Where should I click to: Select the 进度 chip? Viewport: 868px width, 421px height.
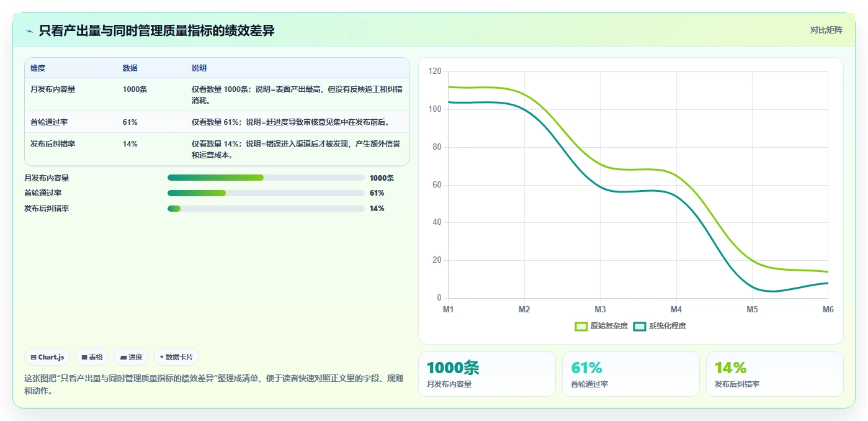[131, 357]
